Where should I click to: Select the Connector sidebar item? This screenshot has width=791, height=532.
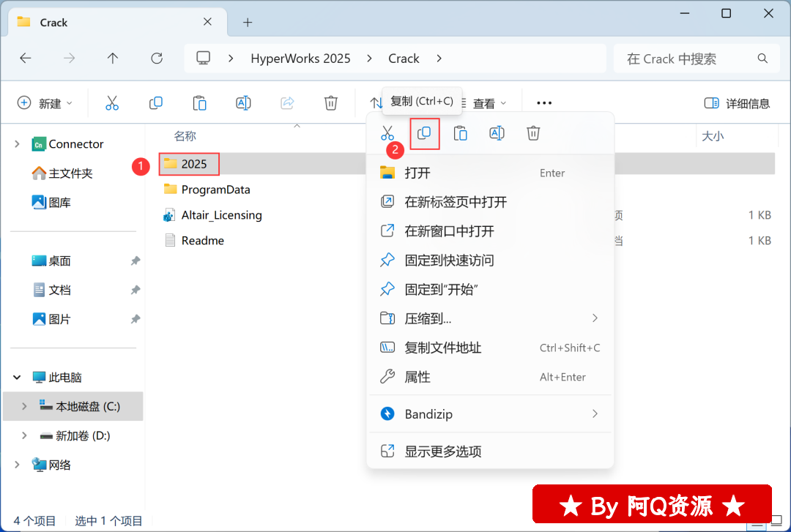[x=67, y=144]
